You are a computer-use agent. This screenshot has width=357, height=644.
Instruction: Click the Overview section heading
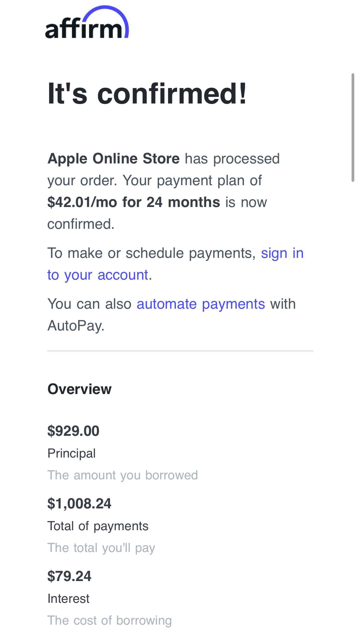80,389
